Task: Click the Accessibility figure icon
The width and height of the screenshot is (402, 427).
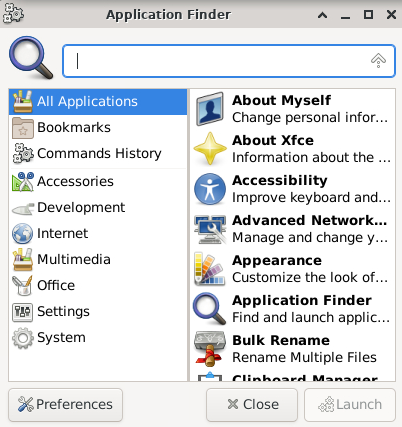Action: tap(210, 189)
